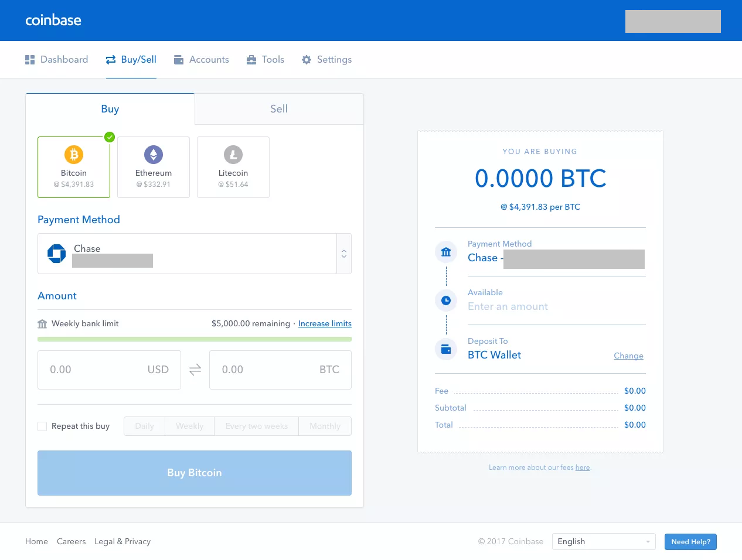Open the Home footer link

[x=36, y=541]
